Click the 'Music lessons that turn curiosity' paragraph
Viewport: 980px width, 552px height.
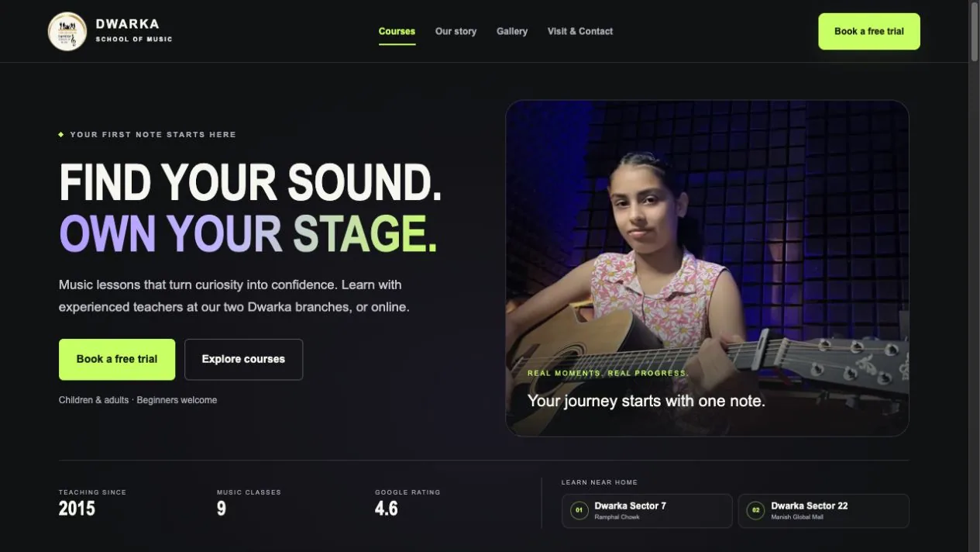point(234,296)
